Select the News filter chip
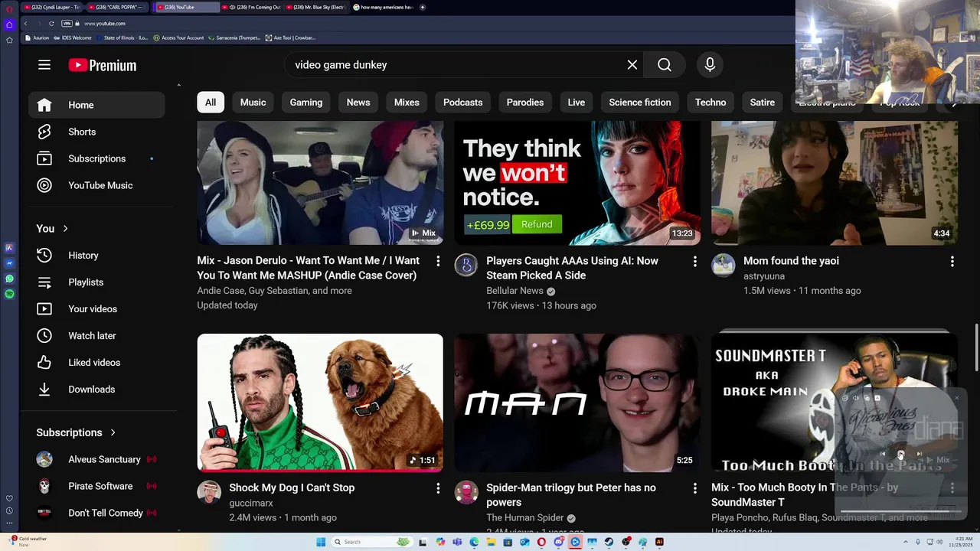Viewport: 980px width, 551px height. [358, 103]
